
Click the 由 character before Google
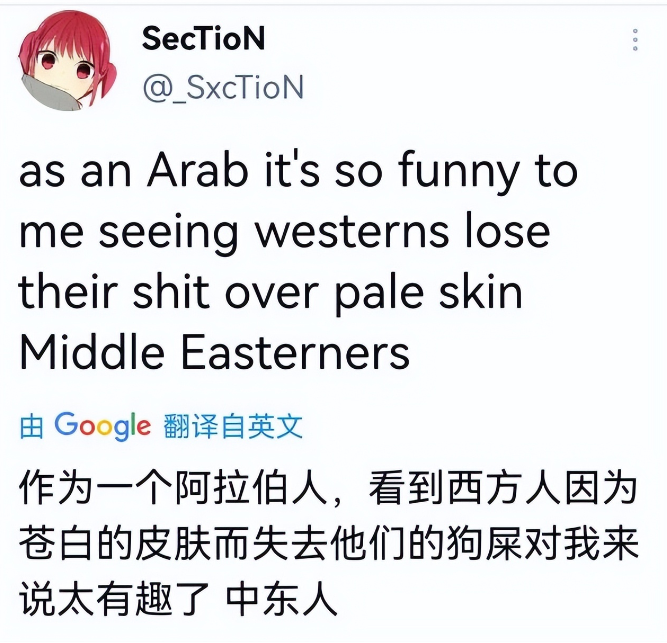[x=31, y=427]
